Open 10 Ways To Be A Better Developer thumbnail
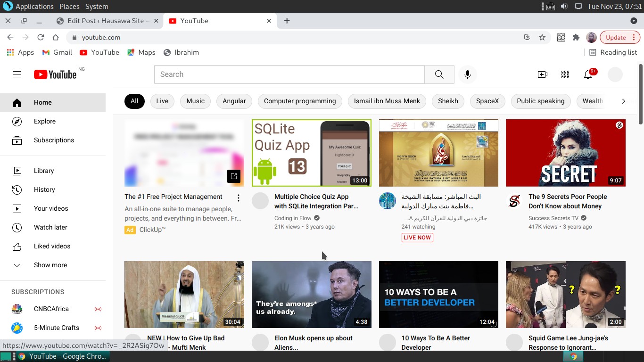 [x=438, y=295]
